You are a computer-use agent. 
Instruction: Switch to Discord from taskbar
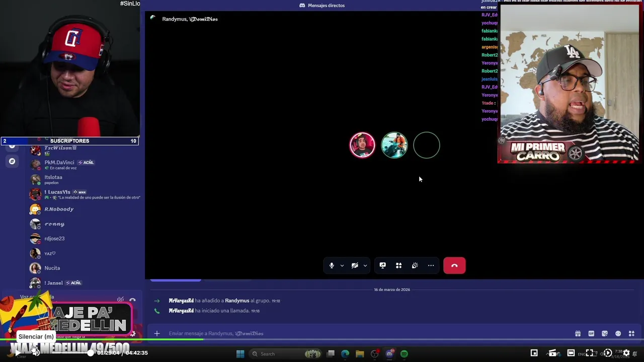389,354
